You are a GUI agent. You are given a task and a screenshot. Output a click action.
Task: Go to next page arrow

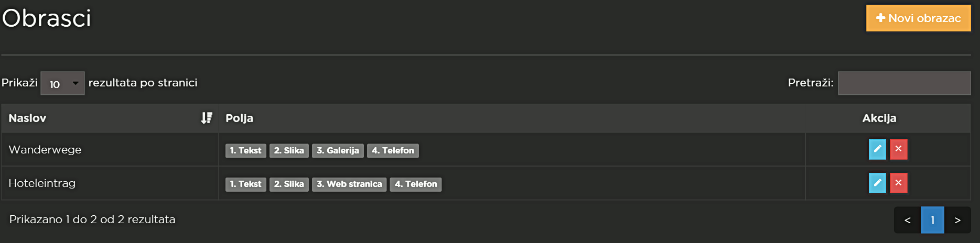tap(957, 220)
